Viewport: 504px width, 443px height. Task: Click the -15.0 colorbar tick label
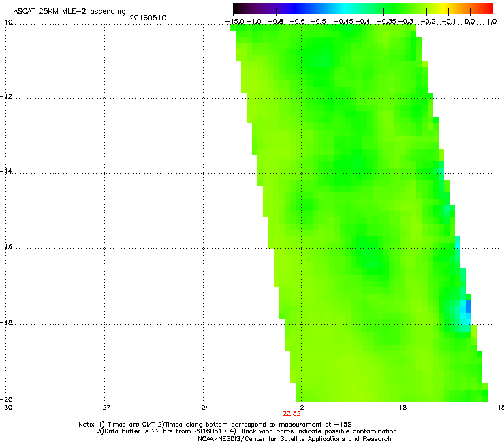pos(235,22)
